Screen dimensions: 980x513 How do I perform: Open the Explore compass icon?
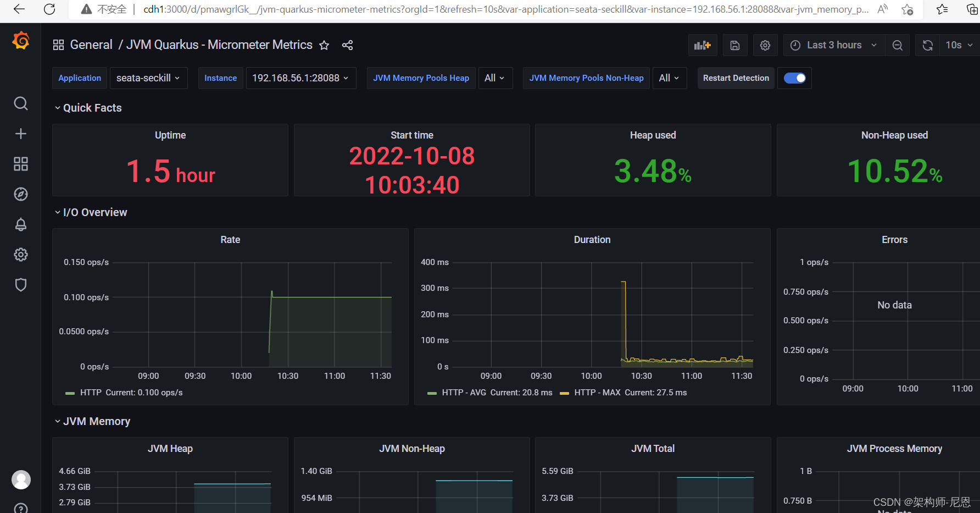pyautogui.click(x=21, y=194)
